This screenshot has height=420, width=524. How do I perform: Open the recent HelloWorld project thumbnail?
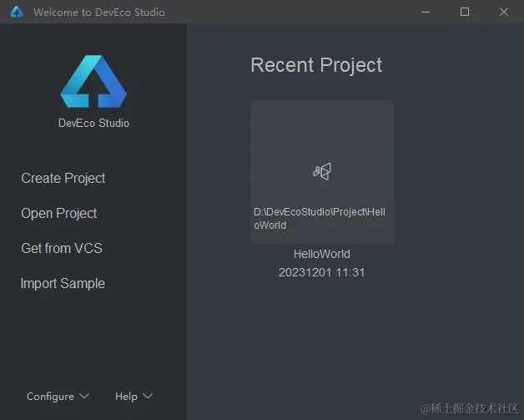322,172
